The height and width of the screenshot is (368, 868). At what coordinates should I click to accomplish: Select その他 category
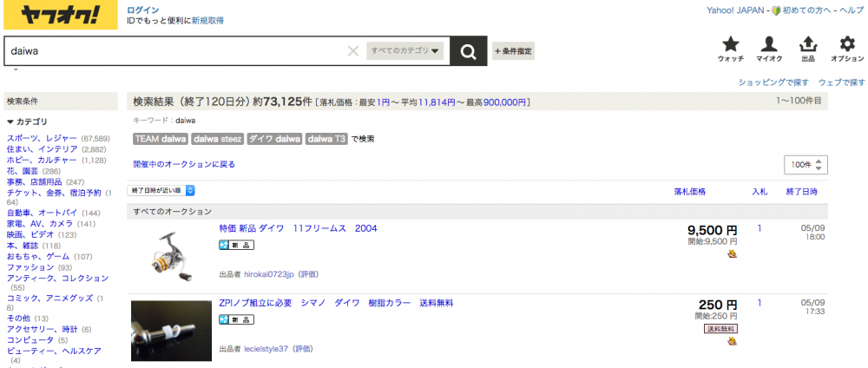19,319
